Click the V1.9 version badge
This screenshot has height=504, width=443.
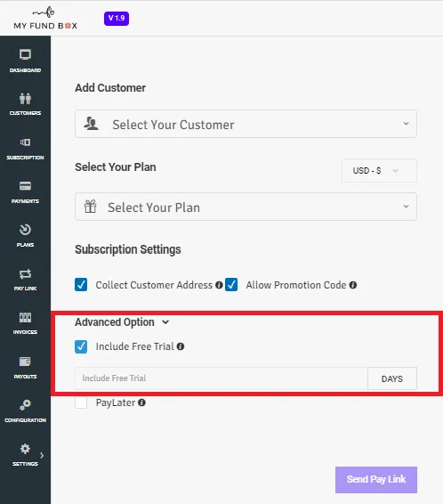tap(117, 19)
